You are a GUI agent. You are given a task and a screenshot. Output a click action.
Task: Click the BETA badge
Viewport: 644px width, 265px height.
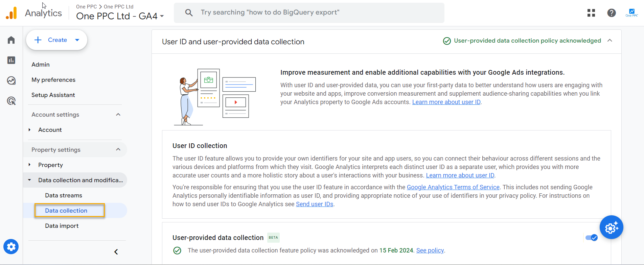coord(273,238)
